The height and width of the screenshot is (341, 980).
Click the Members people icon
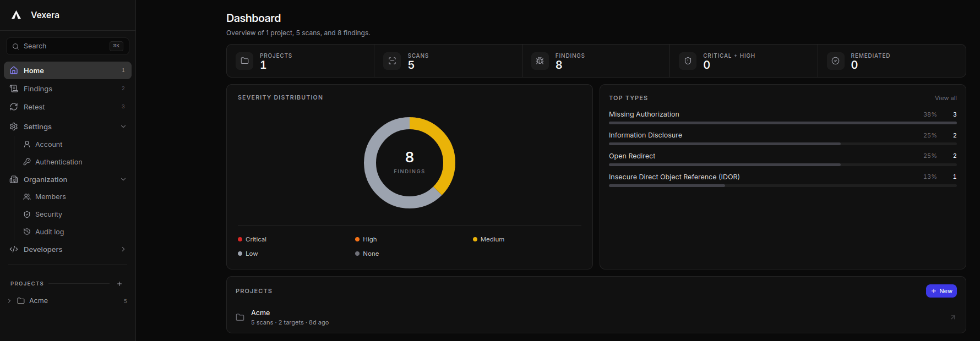27,196
